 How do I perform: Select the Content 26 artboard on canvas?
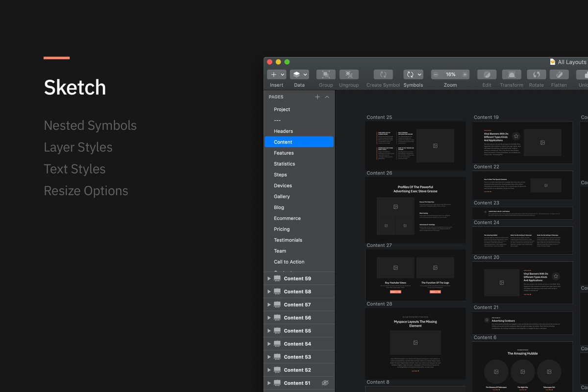(416, 210)
